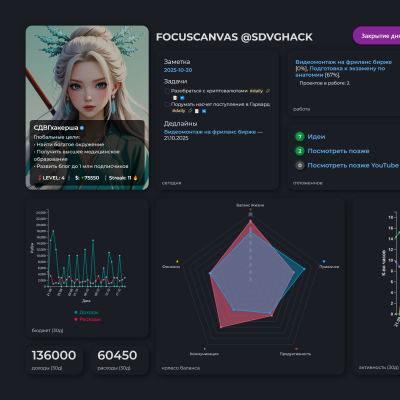Click the FOCUSCANVAS @SDVGHACK title
Viewport: 400px width, 400px height.
tap(234, 37)
